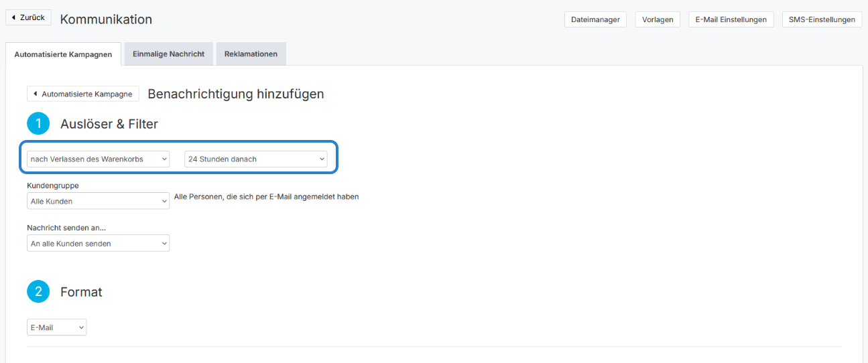
Task: Click the 'Format' section heading
Action: coord(81,292)
